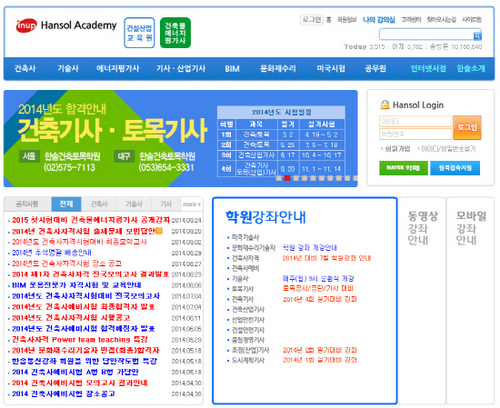Open the 건설산업교육원 badge
The height and width of the screenshot is (408, 500).
coord(139,33)
